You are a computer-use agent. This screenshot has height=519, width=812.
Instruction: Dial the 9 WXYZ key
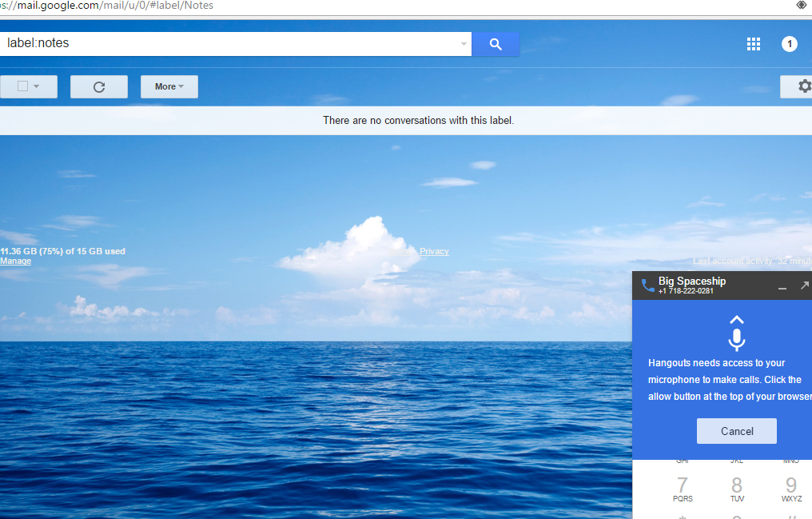coord(791,489)
